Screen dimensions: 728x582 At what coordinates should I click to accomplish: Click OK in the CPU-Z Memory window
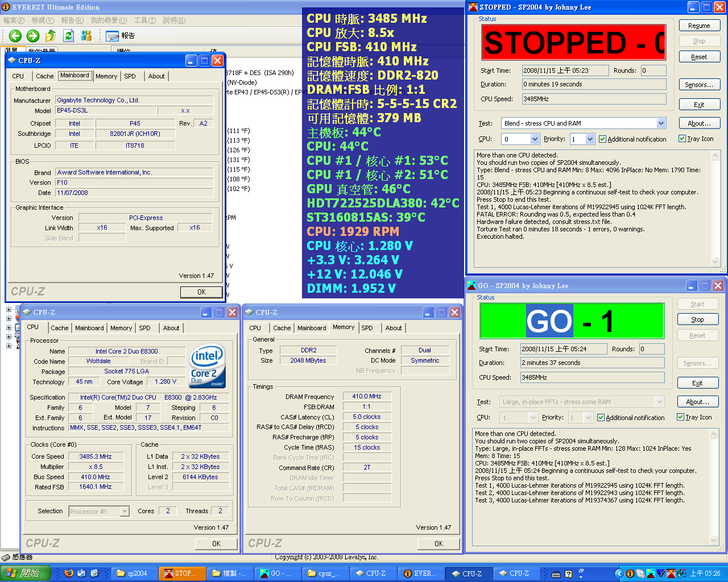click(439, 543)
